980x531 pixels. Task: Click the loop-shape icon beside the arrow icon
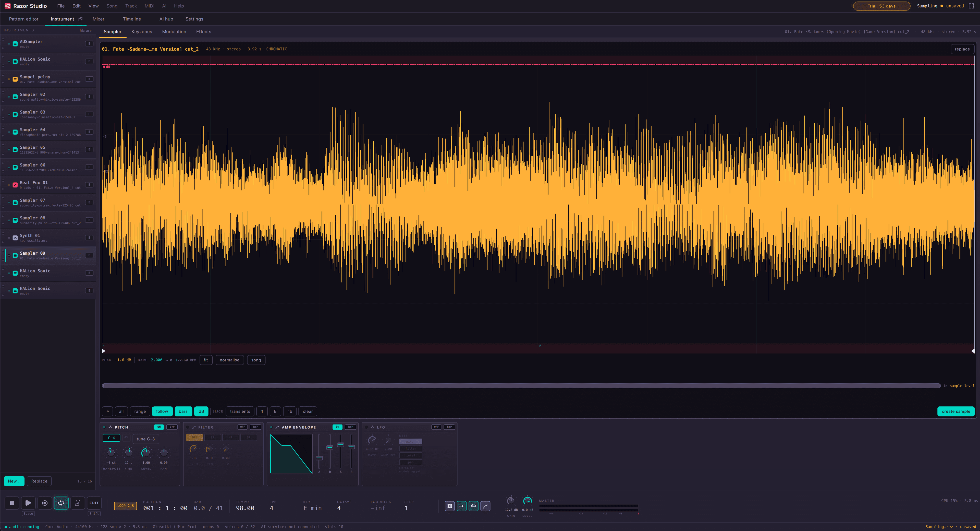473,506
